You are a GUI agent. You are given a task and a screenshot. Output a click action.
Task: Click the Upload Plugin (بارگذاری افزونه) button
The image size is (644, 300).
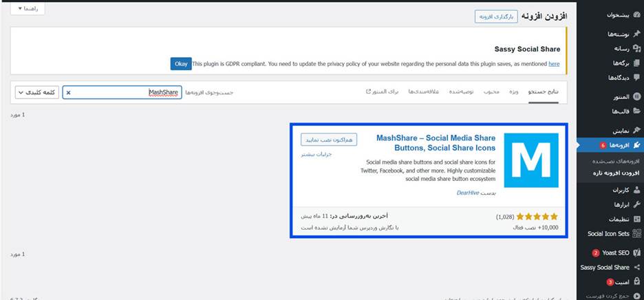496,17
